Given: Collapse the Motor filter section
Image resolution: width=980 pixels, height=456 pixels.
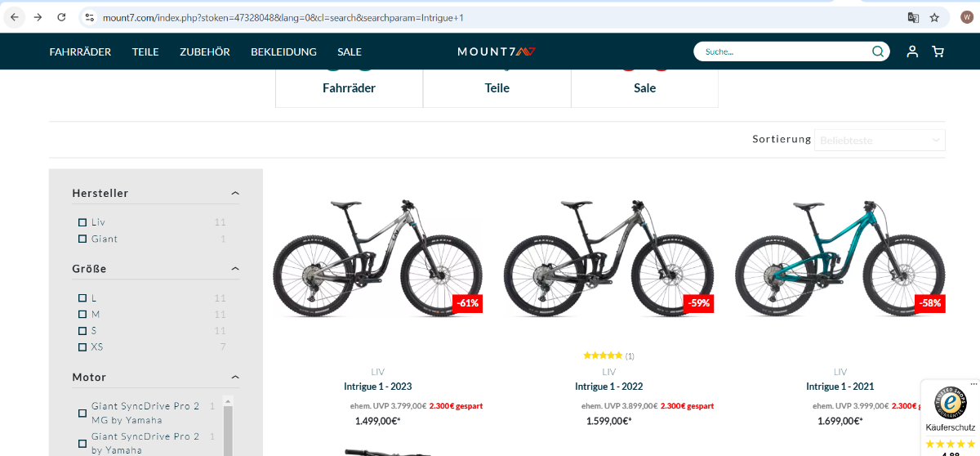Looking at the screenshot, I should tap(235, 378).
